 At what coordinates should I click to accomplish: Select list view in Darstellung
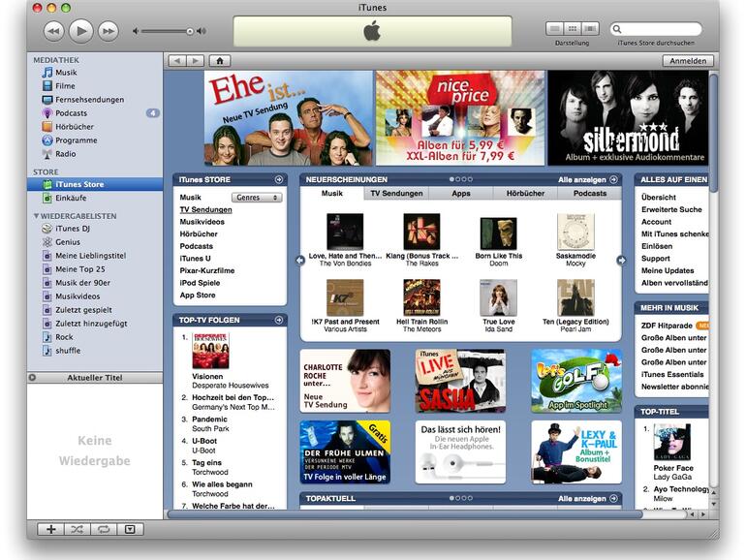[x=555, y=28]
